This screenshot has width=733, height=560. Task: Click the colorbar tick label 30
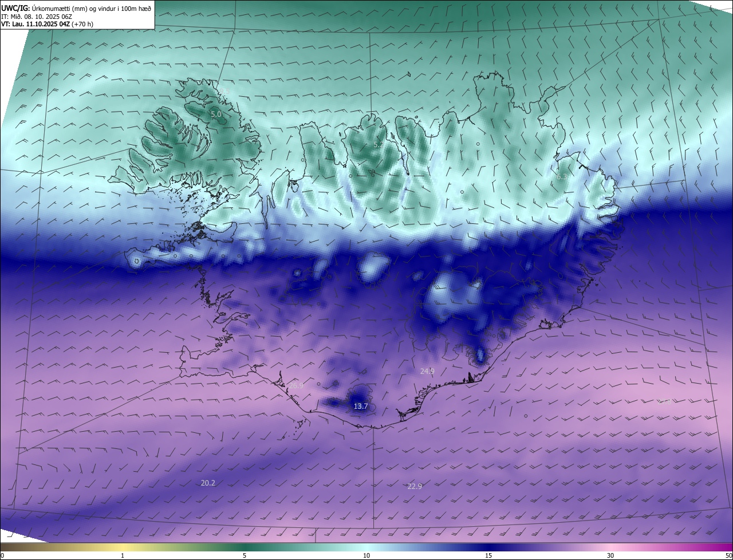point(610,556)
